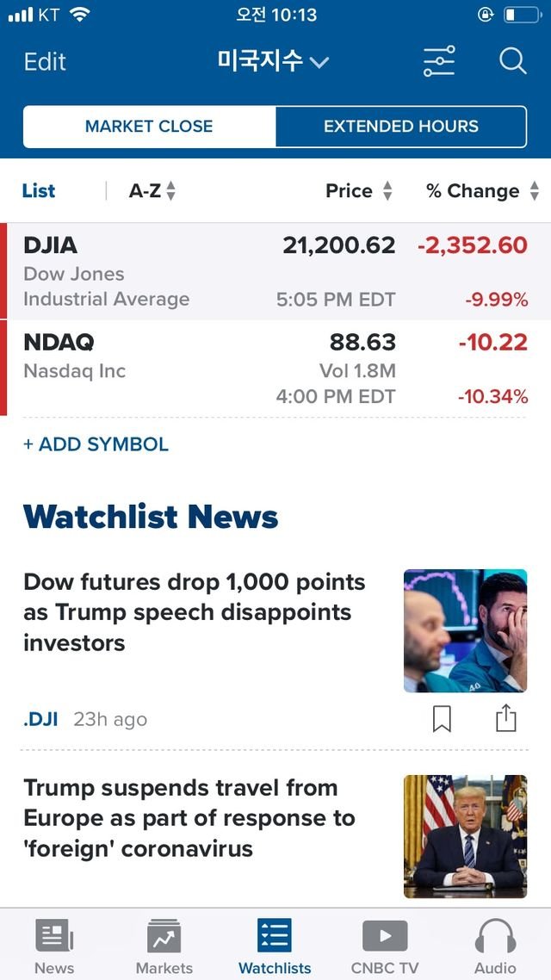
Task: Share the Dow futures article
Action: click(505, 718)
